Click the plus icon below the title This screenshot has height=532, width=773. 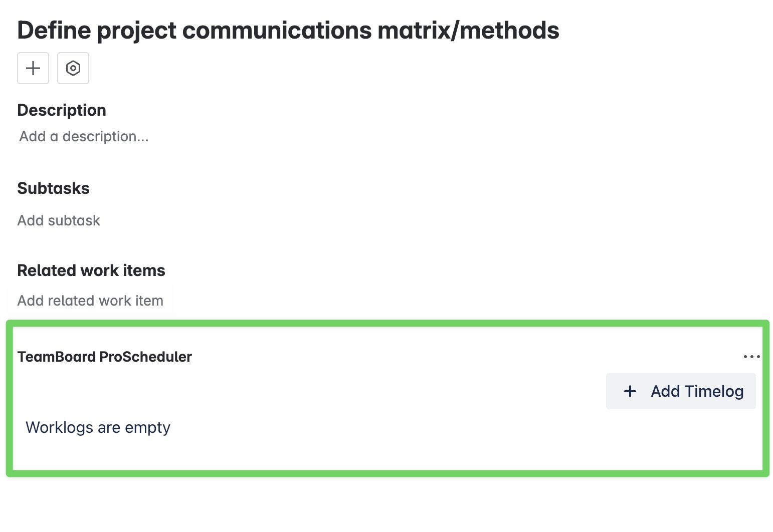(33, 68)
